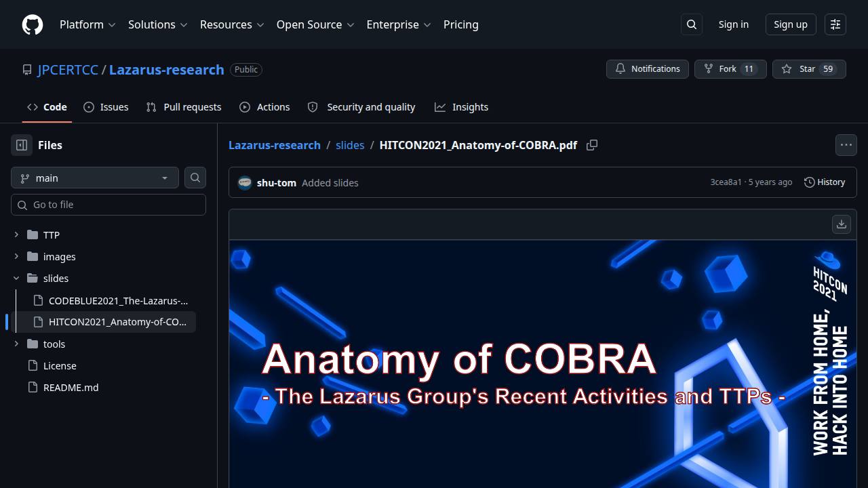
Task: Click the License file icon
Action: coord(33,365)
